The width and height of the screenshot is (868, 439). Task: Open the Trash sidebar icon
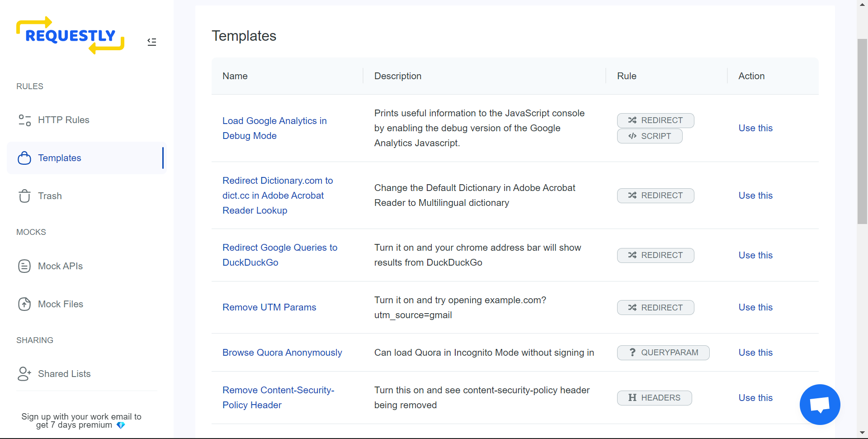tap(24, 196)
